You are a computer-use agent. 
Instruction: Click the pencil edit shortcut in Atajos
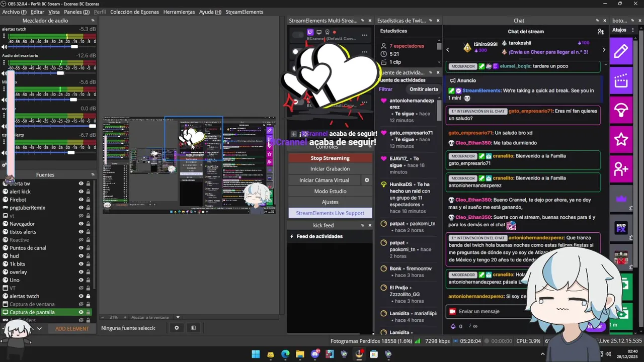click(621, 51)
